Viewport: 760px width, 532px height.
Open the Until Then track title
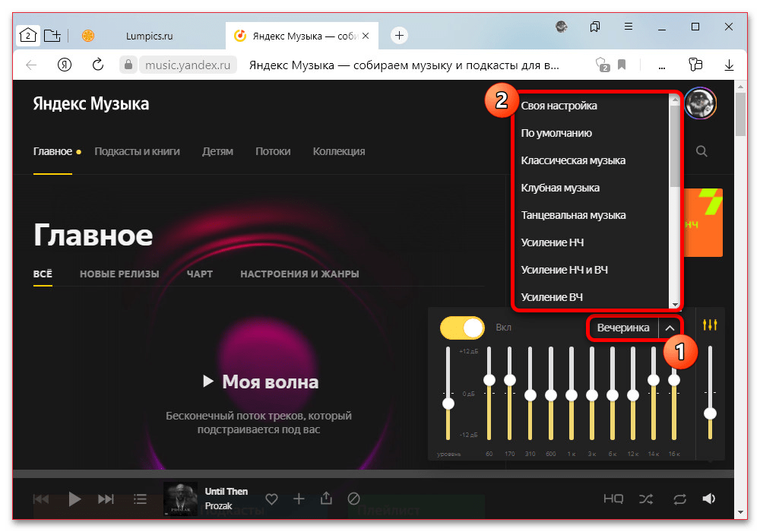click(x=226, y=491)
